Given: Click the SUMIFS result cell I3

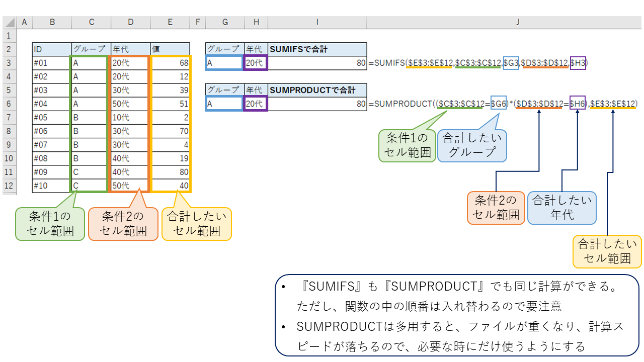Looking at the screenshot, I should [317, 63].
